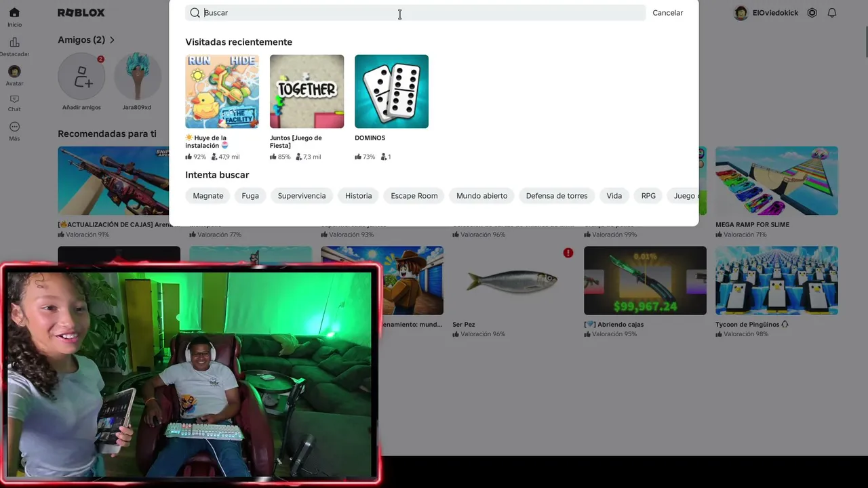
Task: Open the sniper Arena game thumbnail
Action: (x=113, y=181)
